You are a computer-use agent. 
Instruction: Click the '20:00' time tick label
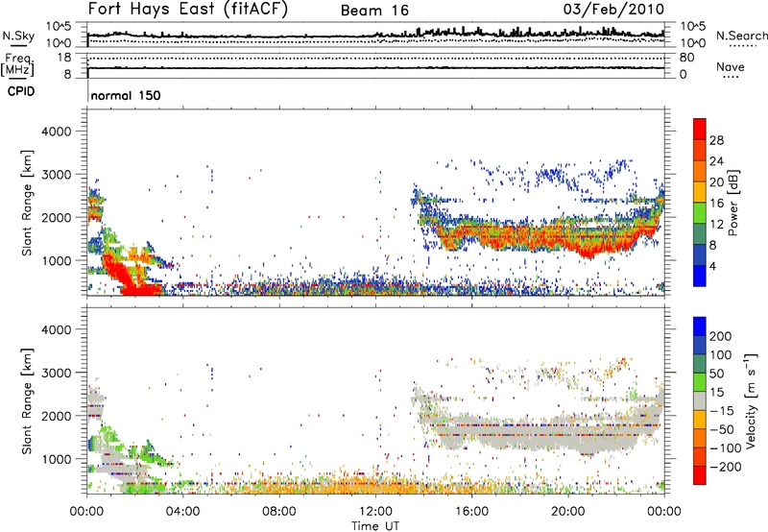tap(568, 512)
